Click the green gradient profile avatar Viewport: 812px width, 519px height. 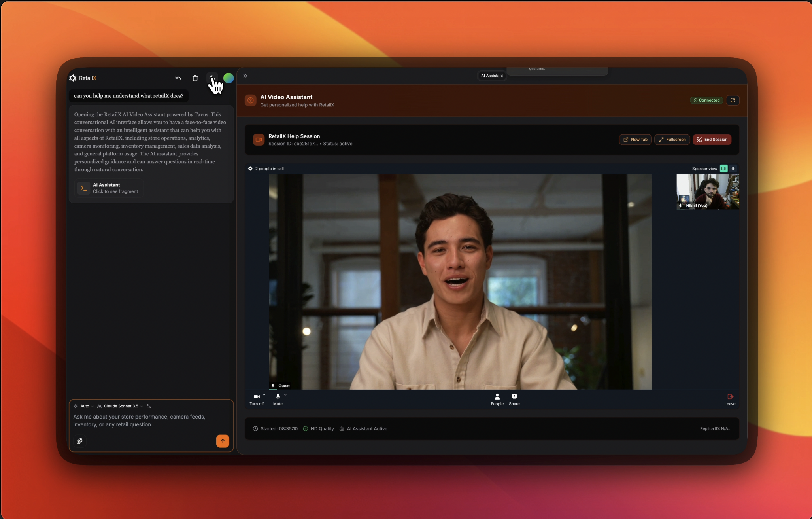coord(228,78)
